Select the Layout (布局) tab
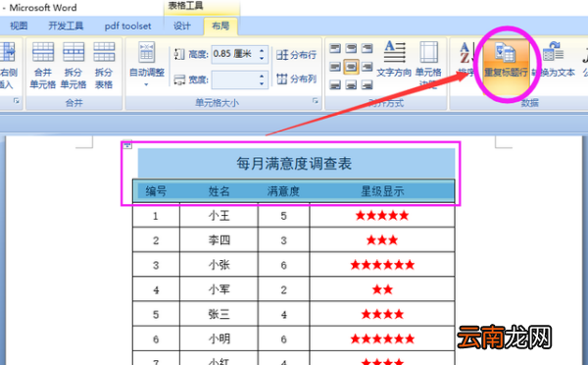This screenshot has width=588, height=365. (x=220, y=26)
